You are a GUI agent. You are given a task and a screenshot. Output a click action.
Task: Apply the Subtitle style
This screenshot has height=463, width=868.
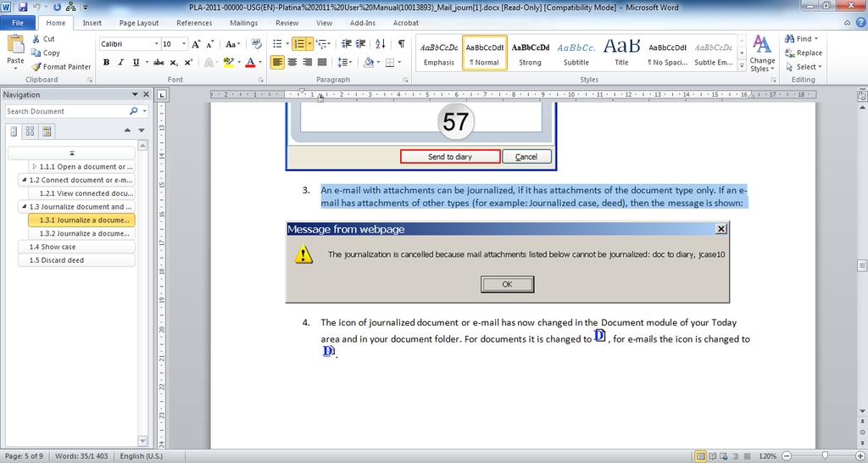[x=576, y=53]
